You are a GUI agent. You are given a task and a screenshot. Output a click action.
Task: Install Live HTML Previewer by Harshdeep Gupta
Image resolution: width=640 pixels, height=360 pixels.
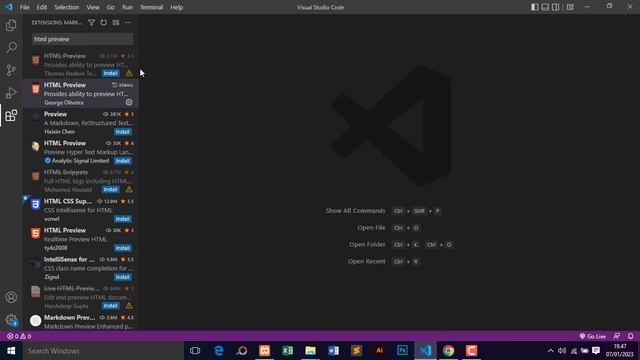tap(110, 306)
